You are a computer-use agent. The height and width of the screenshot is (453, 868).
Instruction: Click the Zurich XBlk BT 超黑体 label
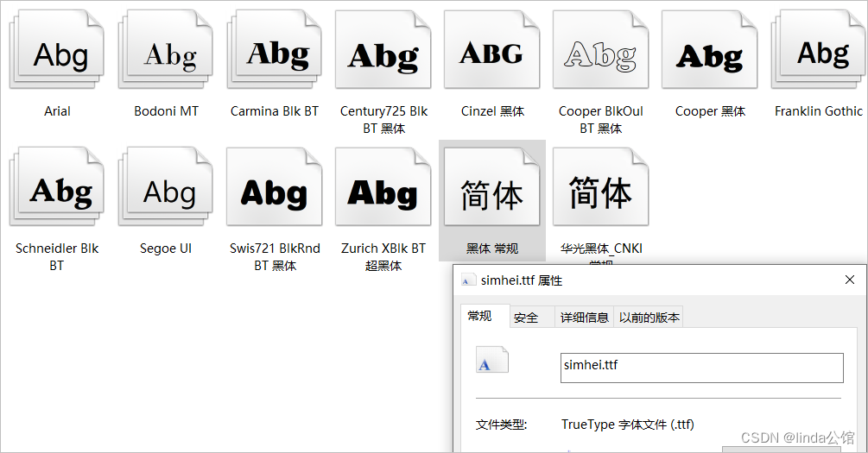pyautogui.click(x=383, y=256)
